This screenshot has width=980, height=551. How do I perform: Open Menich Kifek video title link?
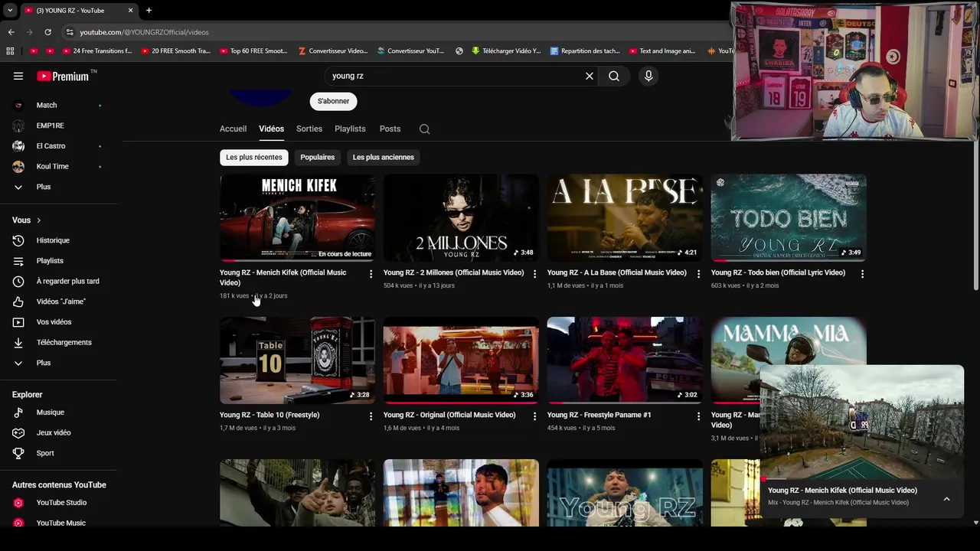283,277
